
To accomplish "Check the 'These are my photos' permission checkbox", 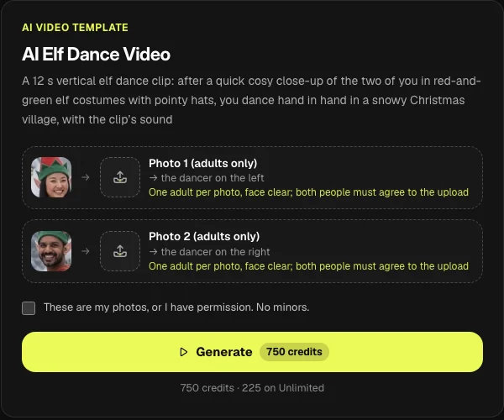I will tap(29, 308).
